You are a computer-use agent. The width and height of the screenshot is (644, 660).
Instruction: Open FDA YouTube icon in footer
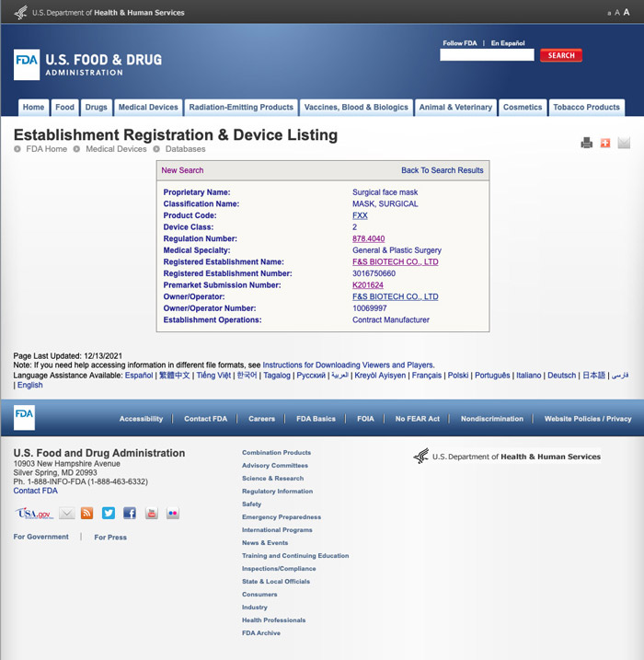pyautogui.click(x=152, y=513)
